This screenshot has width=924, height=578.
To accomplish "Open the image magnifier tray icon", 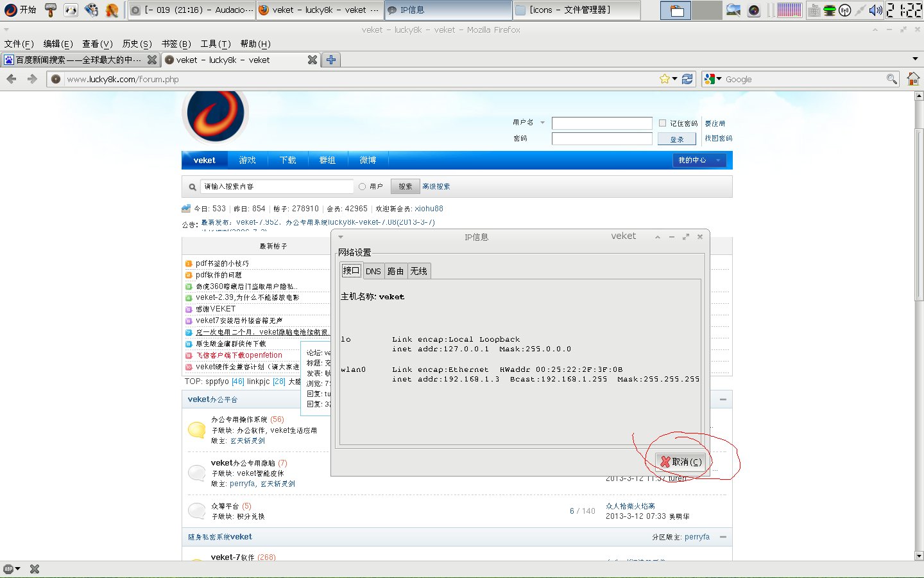I will (x=733, y=10).
